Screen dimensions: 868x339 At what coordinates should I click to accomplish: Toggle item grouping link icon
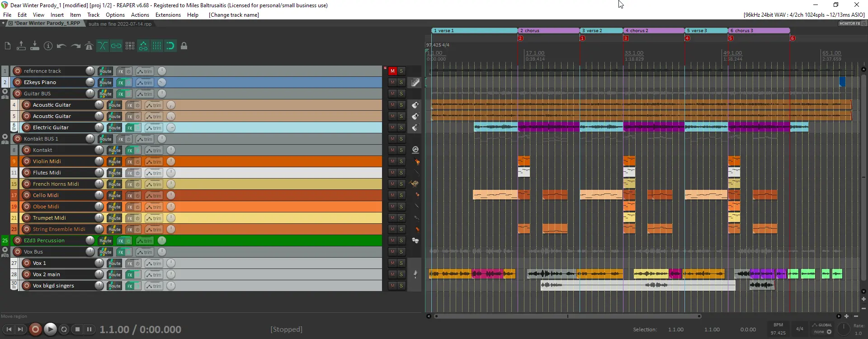coord(116,46)
